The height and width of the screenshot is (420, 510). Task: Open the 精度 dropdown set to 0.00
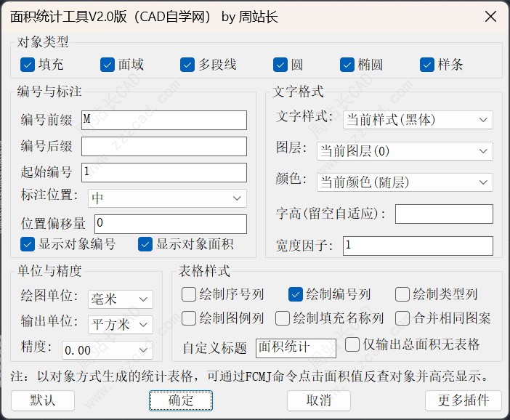107,350
